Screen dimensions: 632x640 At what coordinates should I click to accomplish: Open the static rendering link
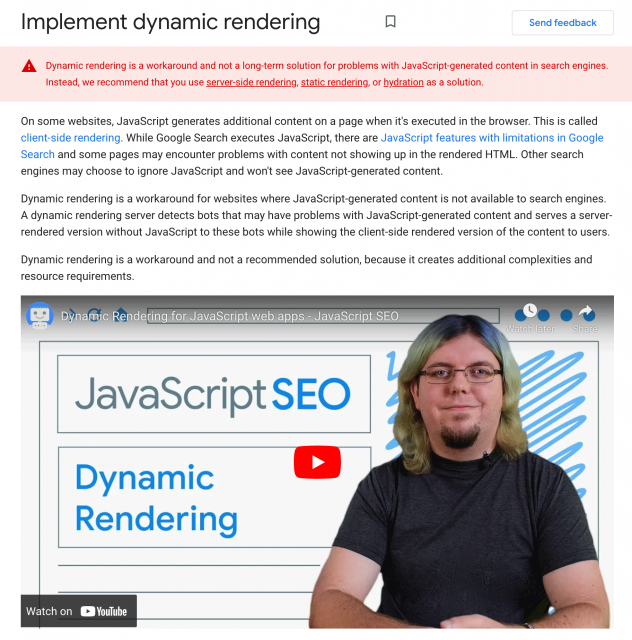[333, 82]
